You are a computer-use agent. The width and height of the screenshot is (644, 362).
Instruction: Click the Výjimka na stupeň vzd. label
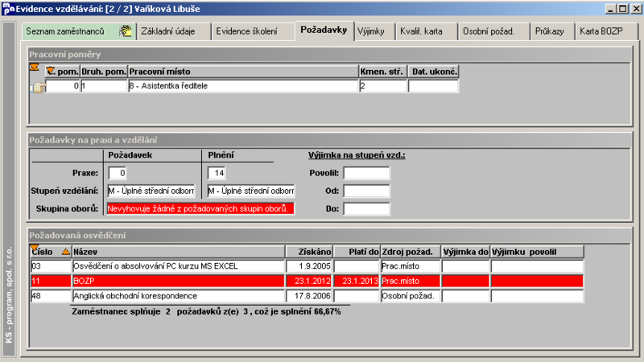(357, 155)
